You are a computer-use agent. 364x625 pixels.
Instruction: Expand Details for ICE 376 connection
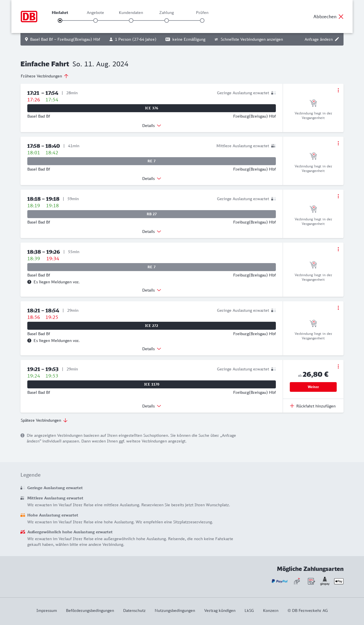[152, 126]
